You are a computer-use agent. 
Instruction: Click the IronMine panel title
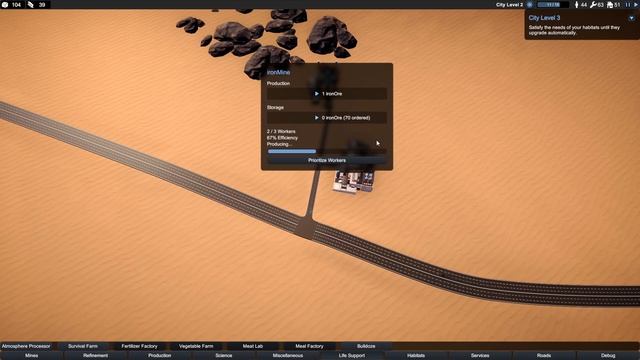point(278,72)
